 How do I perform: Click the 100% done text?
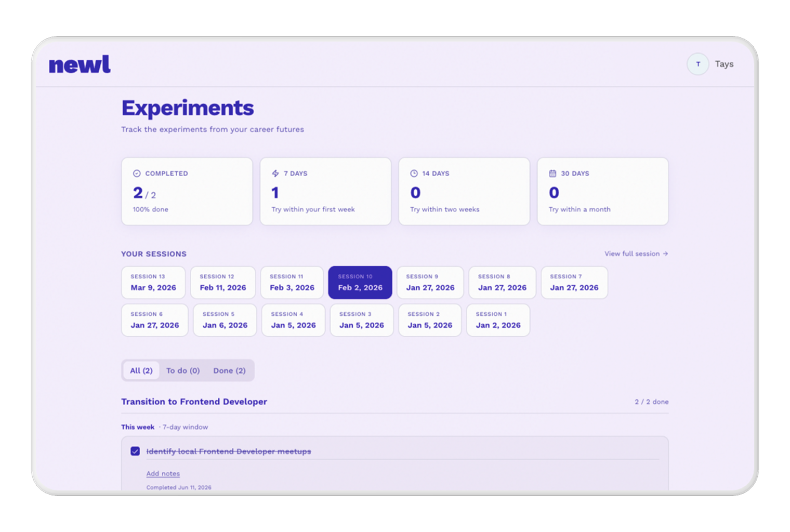coord(151,209)
